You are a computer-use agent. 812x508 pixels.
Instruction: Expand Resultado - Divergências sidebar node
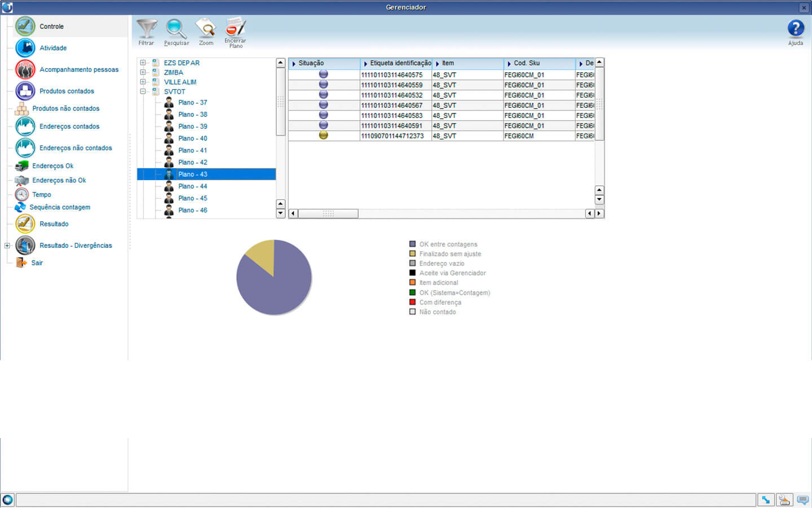pos(7,246)
